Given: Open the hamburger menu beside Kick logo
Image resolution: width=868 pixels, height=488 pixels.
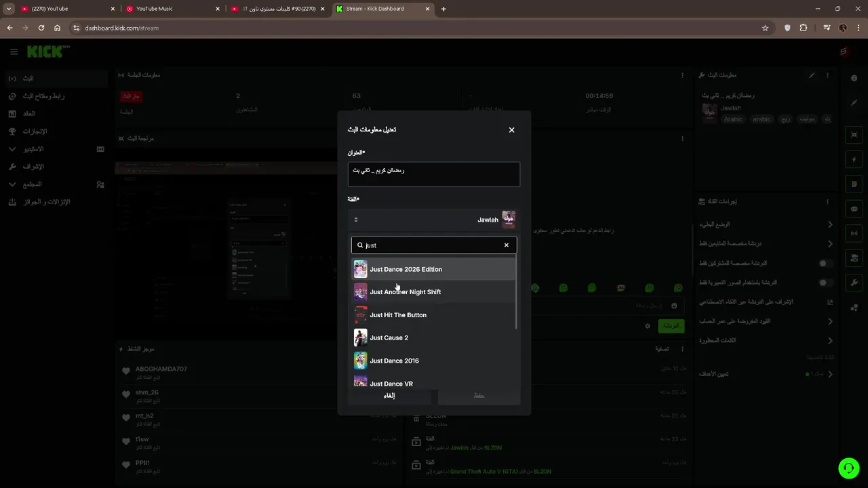Looking at the screenshot, I should click(x=14, y=52).
